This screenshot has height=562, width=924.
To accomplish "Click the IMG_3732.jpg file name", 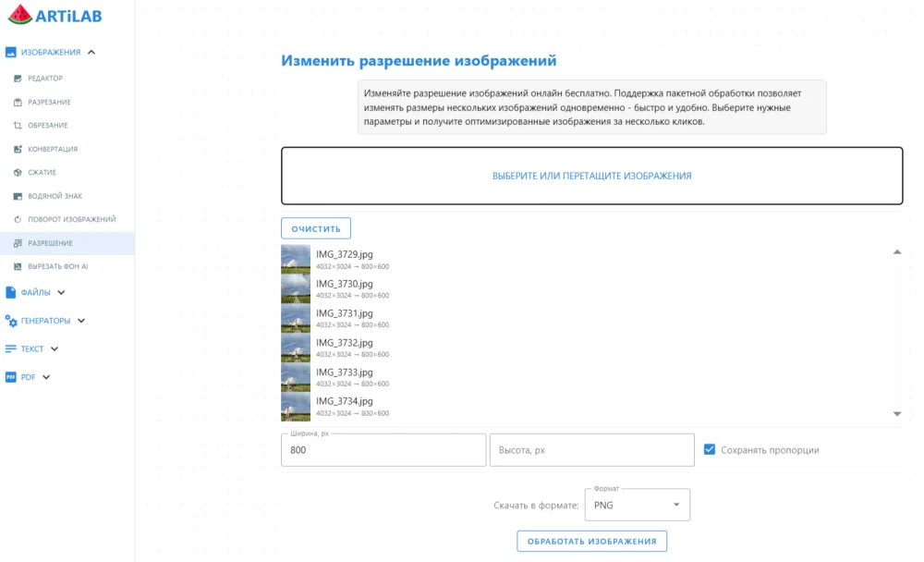I will [x=344, y=343].
